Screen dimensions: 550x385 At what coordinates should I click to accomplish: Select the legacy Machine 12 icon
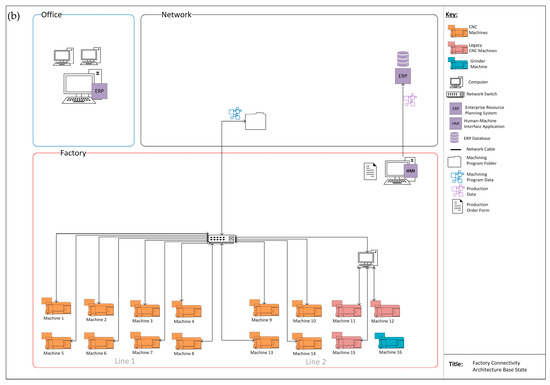coord(385,309)
